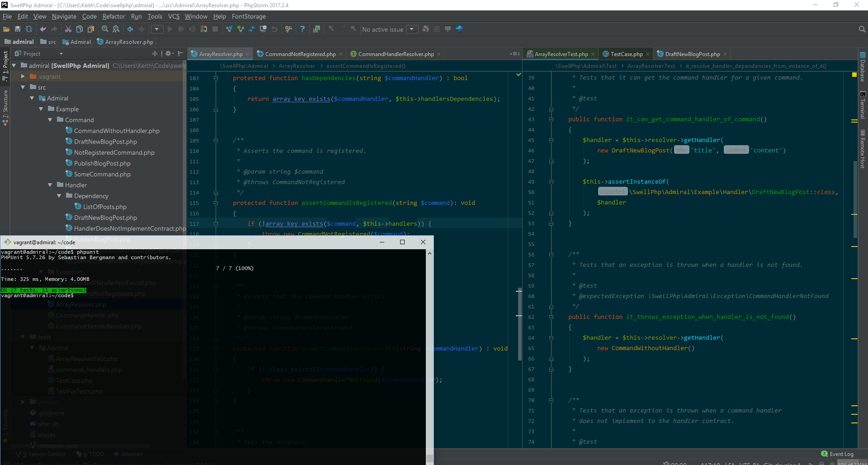The image size is (868, 465).
Task: Toggle the 1: Project tool window
Action: coord(5,66)
